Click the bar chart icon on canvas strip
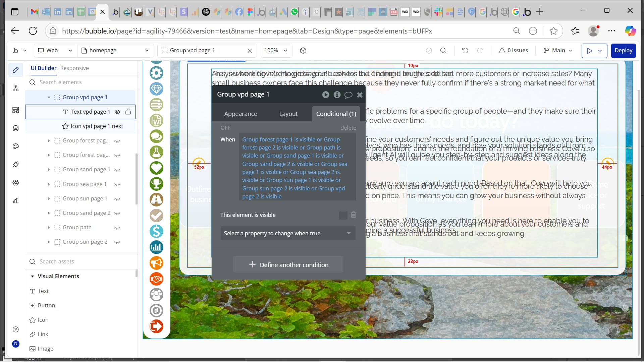Viewport: 644px width, 362px height. (156, 247)
